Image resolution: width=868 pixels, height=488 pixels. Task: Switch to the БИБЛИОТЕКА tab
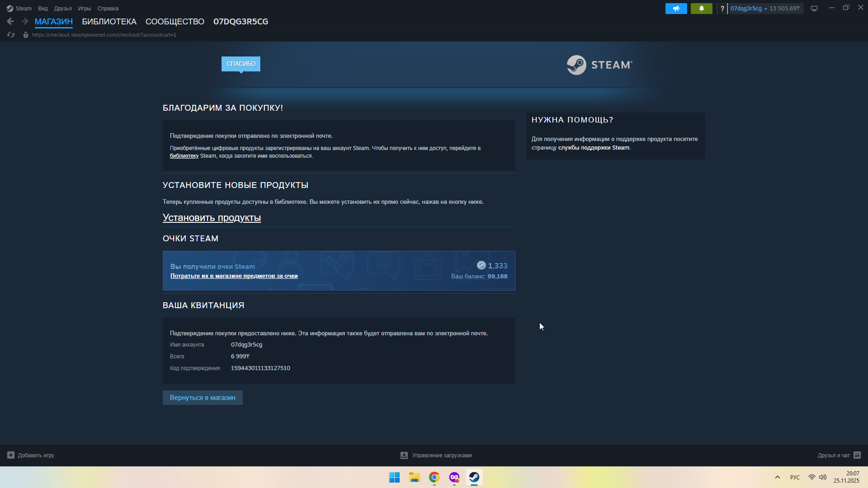(x=109, y=22)
